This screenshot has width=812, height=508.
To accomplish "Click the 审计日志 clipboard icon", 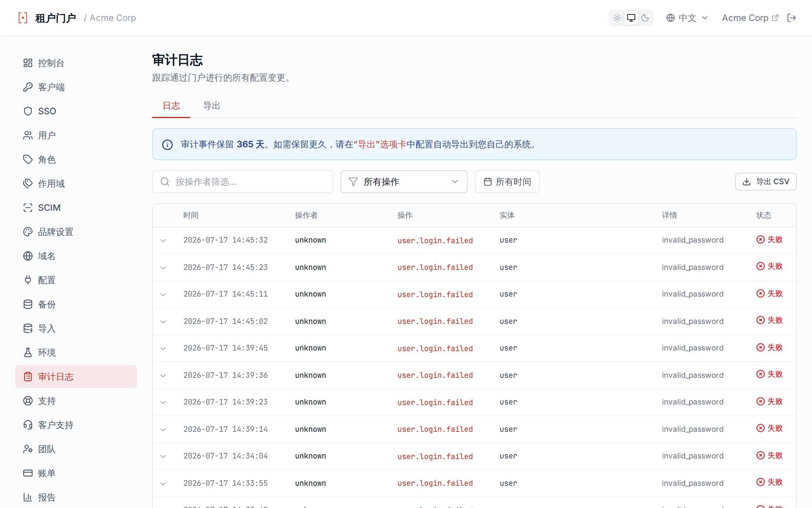I will [28, 377].
